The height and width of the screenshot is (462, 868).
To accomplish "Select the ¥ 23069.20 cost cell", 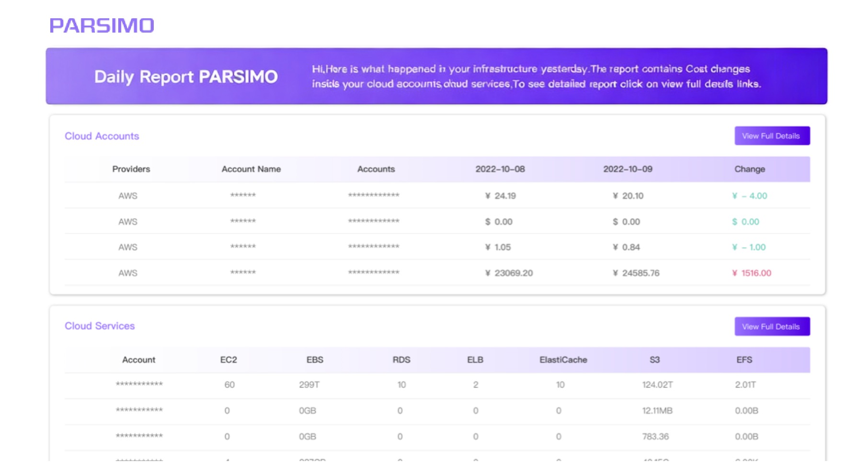I will [x=509, y=273].
